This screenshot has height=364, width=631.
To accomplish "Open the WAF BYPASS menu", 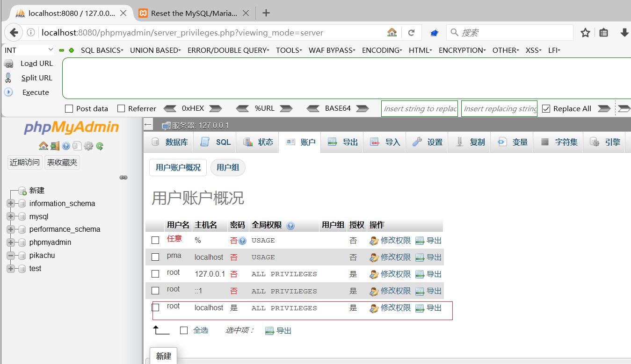I will [x=332, y=50].
